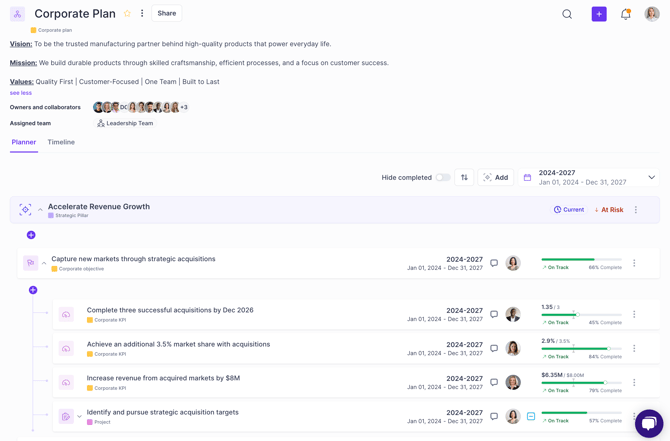Screen dimensions: 670x441
Task: Open comments on Identify and pursue acquisition targets
Action: coord(494,416)
